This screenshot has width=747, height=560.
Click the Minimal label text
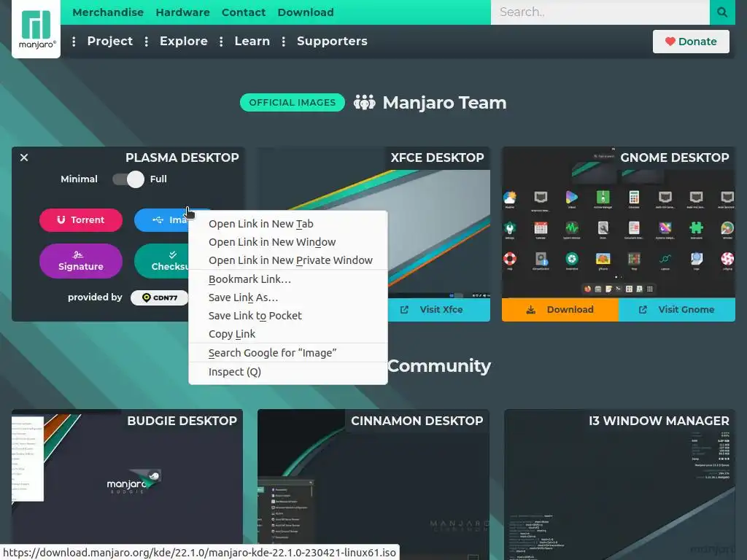point(79,179)
